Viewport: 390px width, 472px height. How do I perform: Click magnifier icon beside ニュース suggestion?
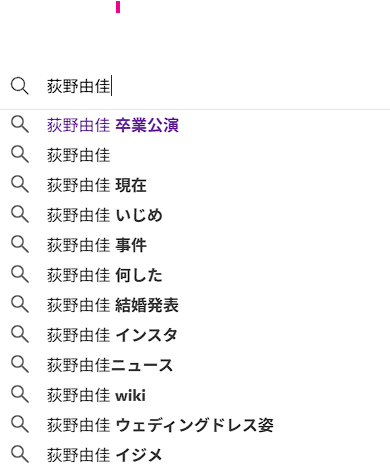click(x=20, y=365)
